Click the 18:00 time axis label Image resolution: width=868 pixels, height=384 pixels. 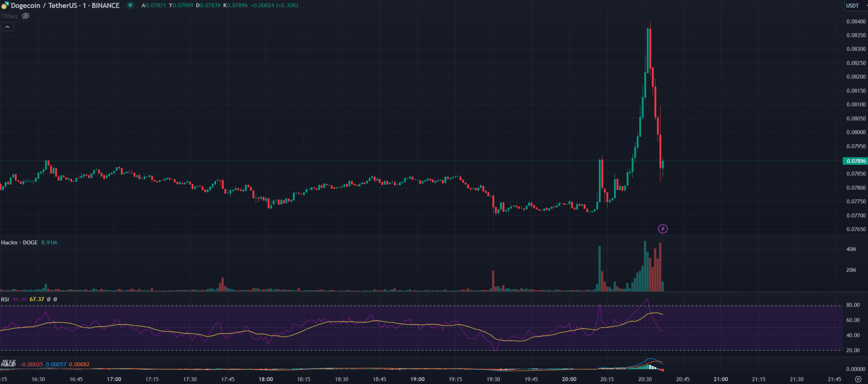click(266, 379)
